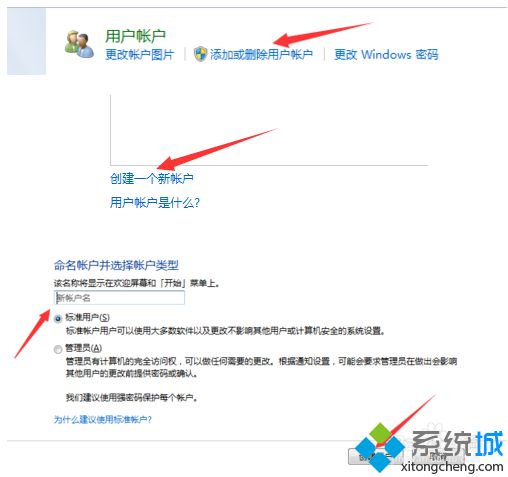Screen dimensions: 508x477
Task: Select the 管理员 radio button
Action: [58, 349]
